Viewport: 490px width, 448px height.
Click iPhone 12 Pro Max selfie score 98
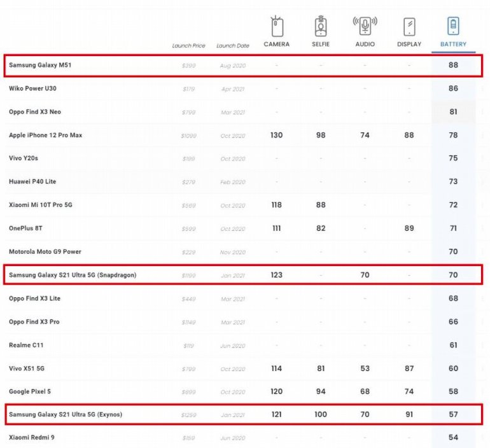click(x=321, y=136)
